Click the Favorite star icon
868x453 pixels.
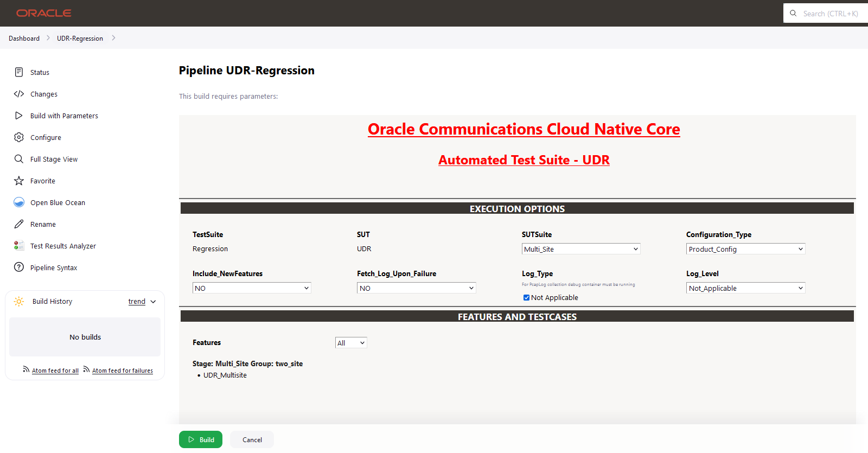[19, 181]
